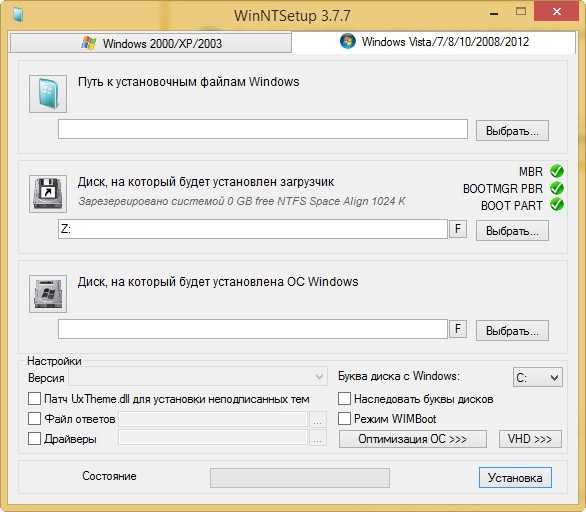This screenshot has height=512, width=586.
Task: Toggle the Файл ответов checkbox
Action: coord(34,418)
